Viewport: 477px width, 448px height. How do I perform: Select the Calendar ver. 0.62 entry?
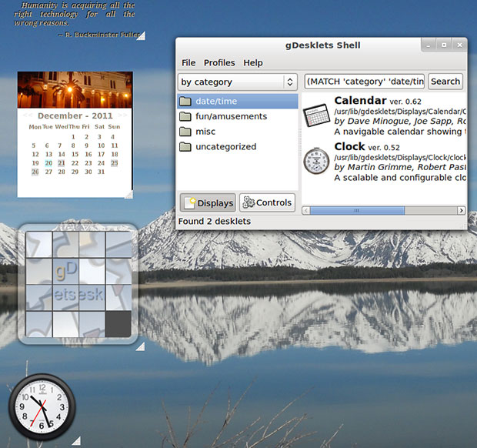point(385,116)
